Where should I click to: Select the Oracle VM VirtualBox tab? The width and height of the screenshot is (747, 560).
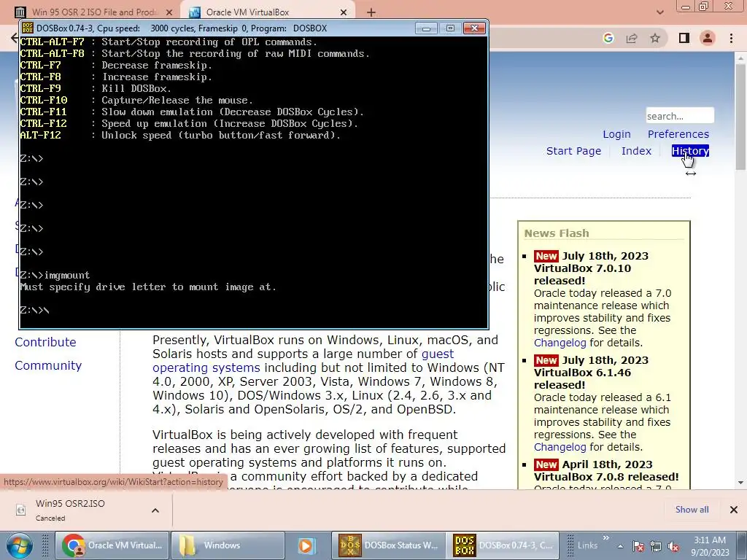[x=268, y=12]
